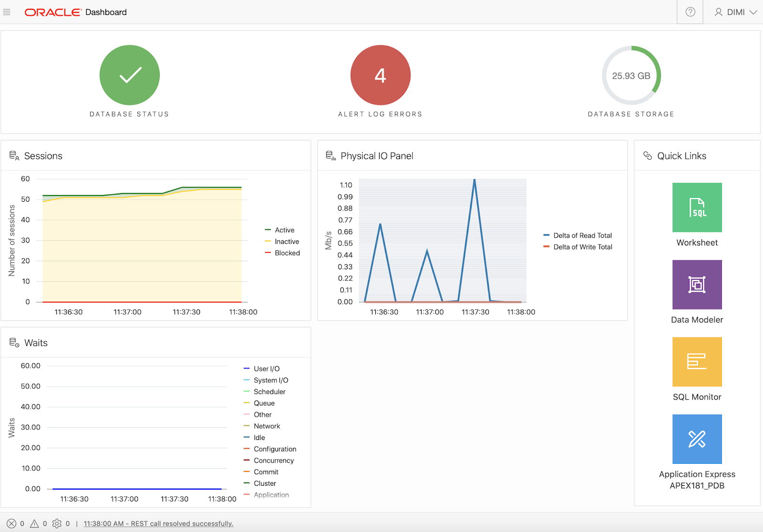The image size is (763, 532).
Task: Open the hamburger navigation menu
Action: click(x=7, y=12)
